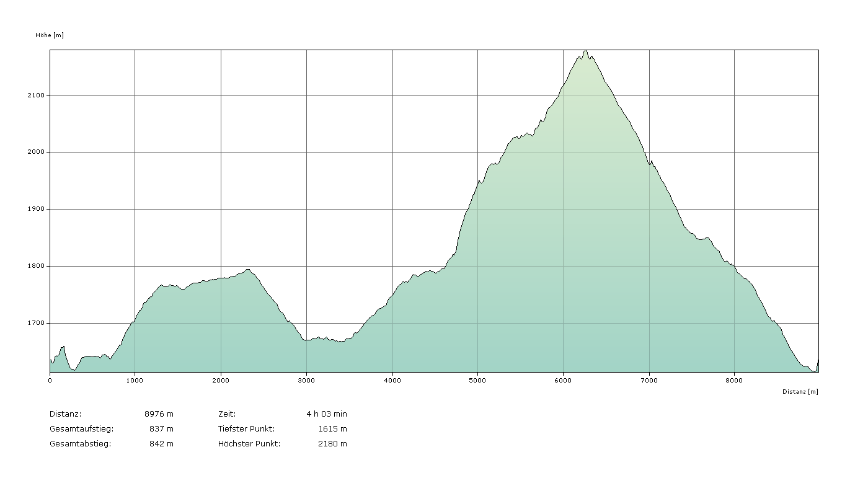Click the '4 h 03 min' time value

pos(327,414)
